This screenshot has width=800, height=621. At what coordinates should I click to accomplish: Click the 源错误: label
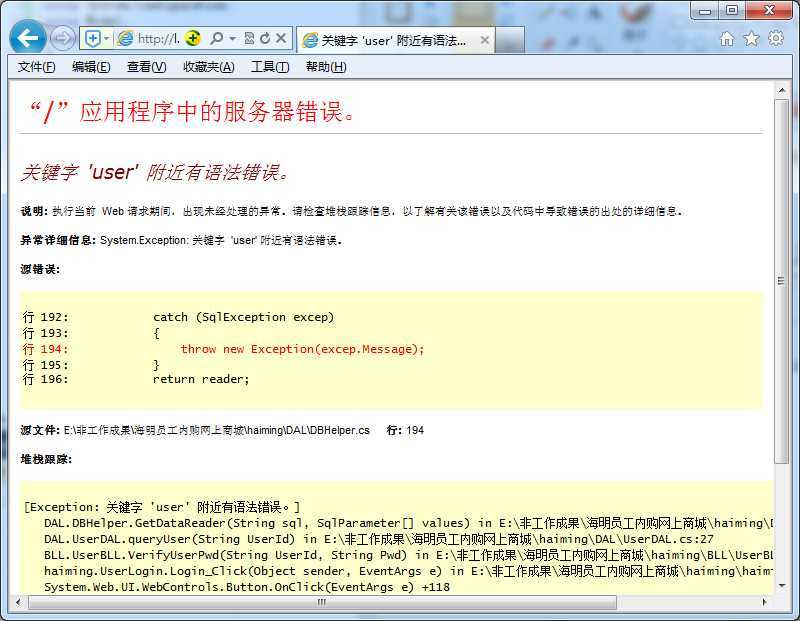[40, 269]
